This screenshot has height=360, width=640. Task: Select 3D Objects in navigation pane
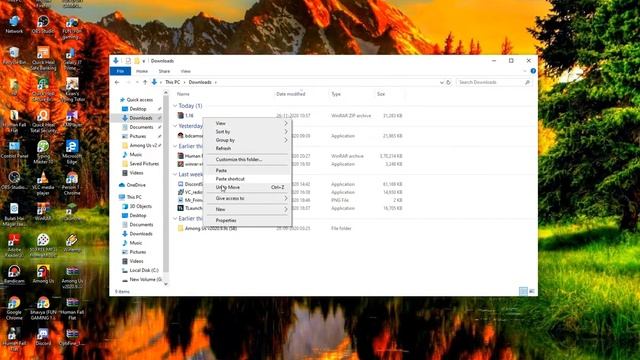[141, 207]
